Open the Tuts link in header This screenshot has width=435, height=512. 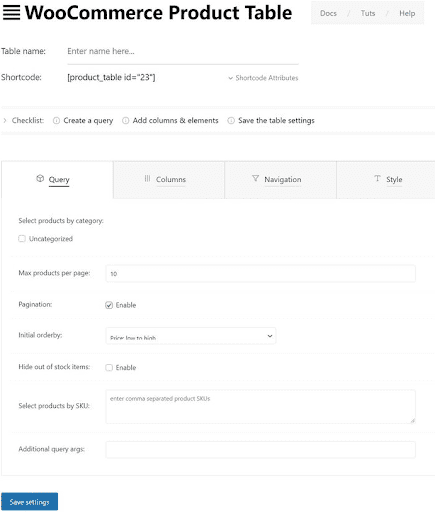[368, 13]
